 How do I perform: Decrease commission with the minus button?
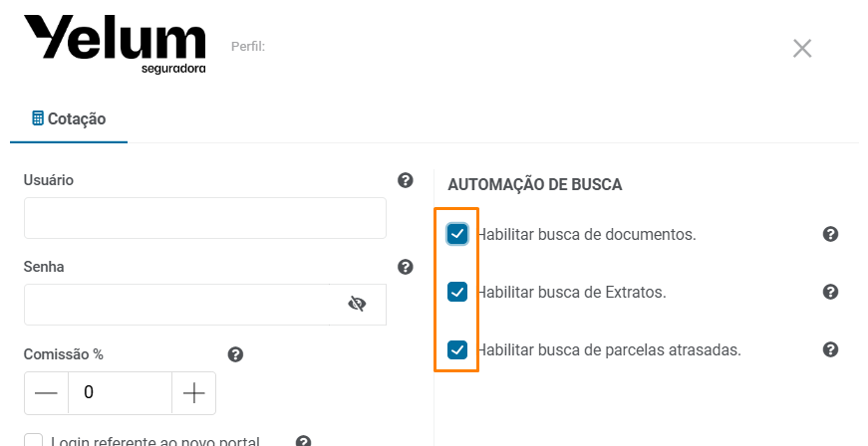tap(46, 393)
